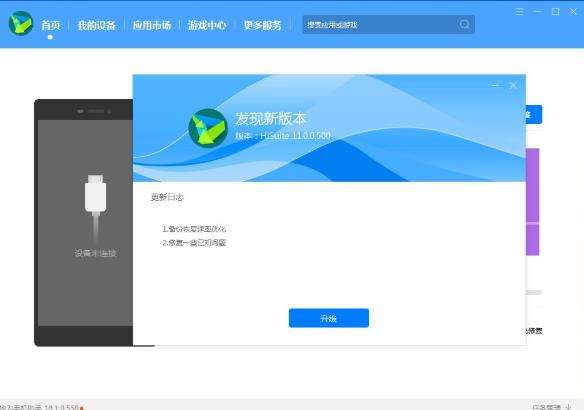Screen dimensions: 584x410
Task: Click the 升级 upgrade button
Action: click(x=329, y=318)
